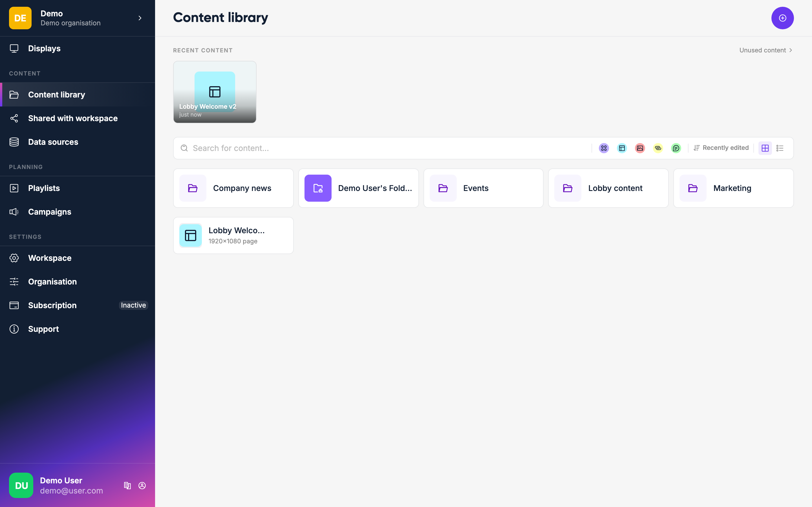812x507 pixels.
Task: Click the purple create content button
Action: [782, 18]
